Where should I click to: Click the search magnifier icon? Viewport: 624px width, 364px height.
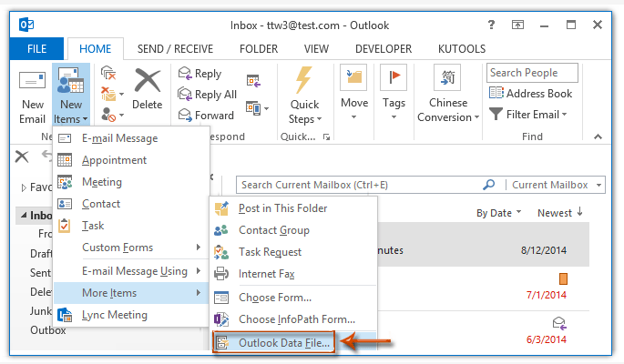coord(488,185)
